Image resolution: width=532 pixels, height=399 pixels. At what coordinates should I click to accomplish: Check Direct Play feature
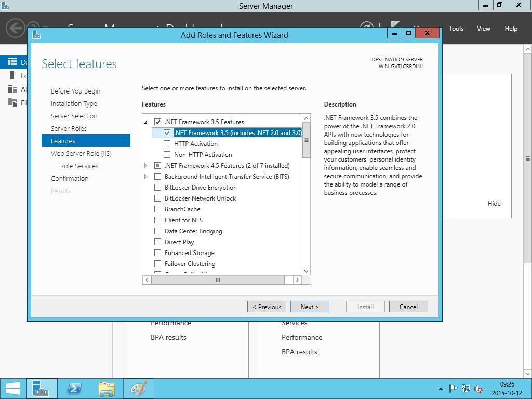coord(157,242)
